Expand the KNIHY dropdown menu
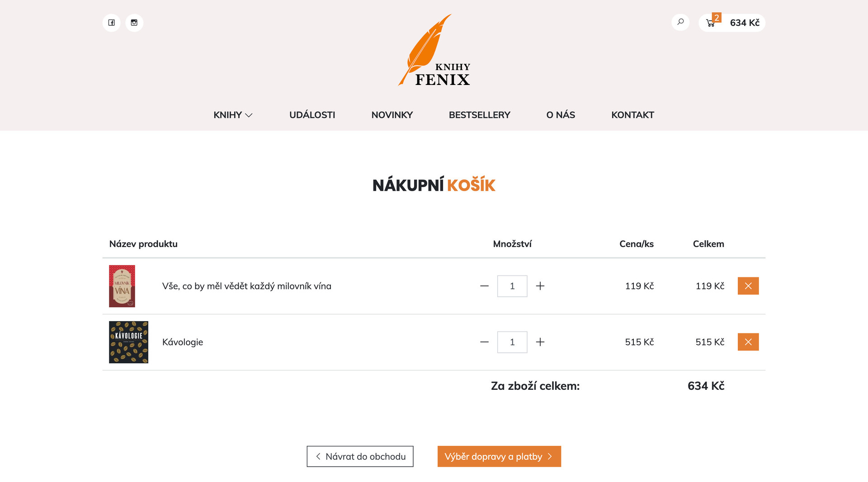 (x=233, y=115)
